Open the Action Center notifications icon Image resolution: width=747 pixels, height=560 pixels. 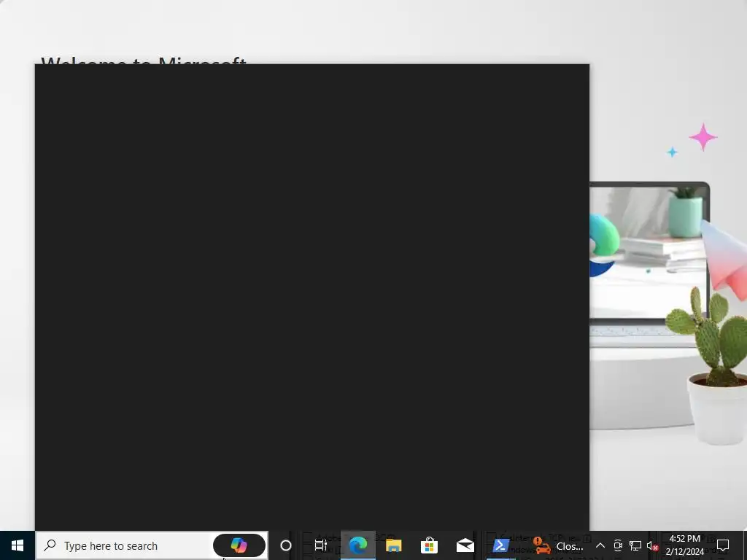(x=723, y=545)
